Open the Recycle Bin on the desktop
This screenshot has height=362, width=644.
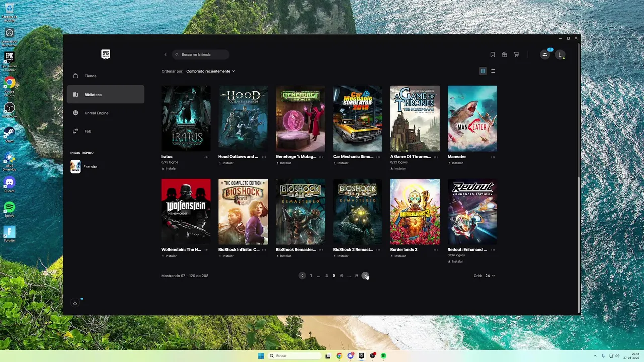pos(9,12)
